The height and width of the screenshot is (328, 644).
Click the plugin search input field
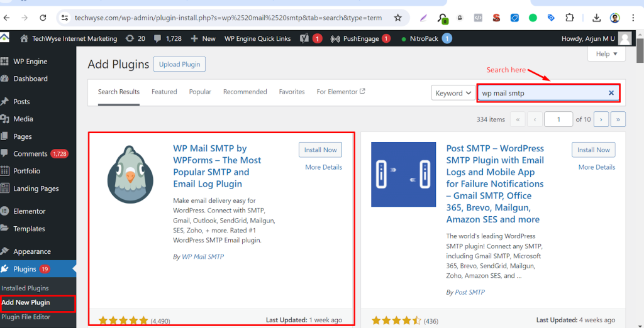point(541,93)
